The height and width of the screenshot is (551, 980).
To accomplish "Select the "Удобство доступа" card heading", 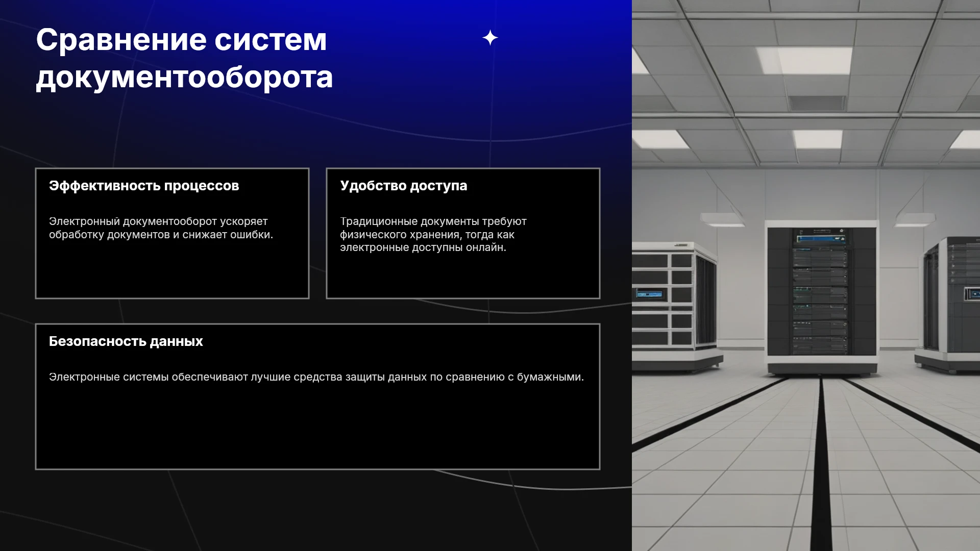I will [x=403, y=186].
